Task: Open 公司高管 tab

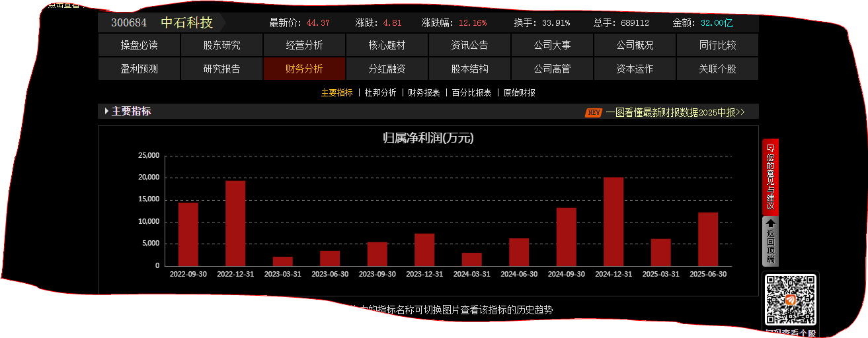Action: pyautogui.click(x=553, y=69)
